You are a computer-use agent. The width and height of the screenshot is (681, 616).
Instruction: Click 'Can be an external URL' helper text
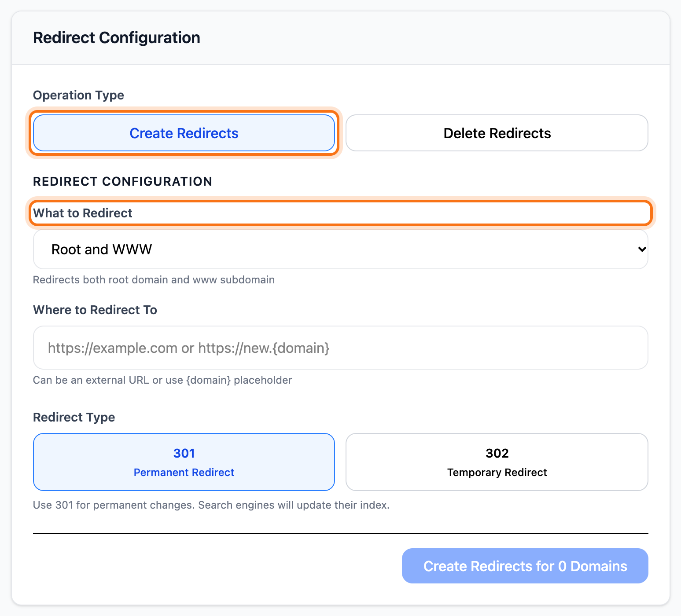162,380
